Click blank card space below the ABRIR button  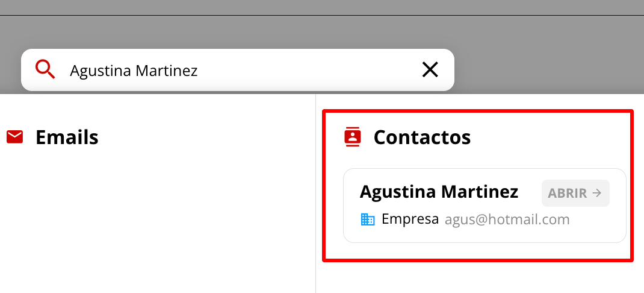(x=596, y=226)
